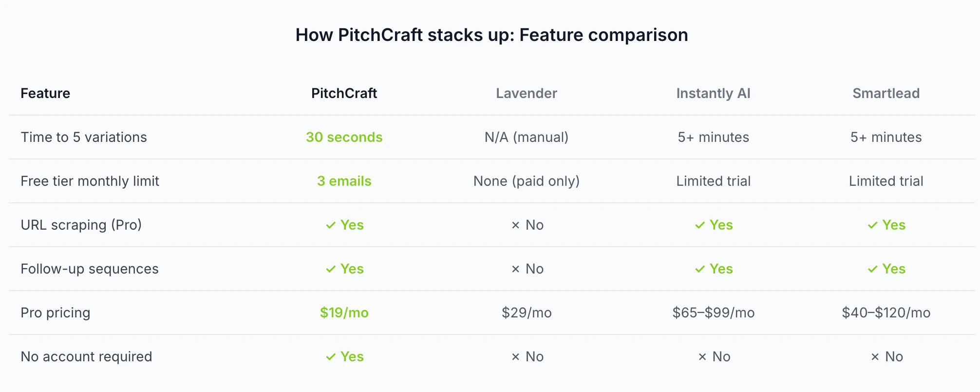Select the PitchCraft column header

344,93
